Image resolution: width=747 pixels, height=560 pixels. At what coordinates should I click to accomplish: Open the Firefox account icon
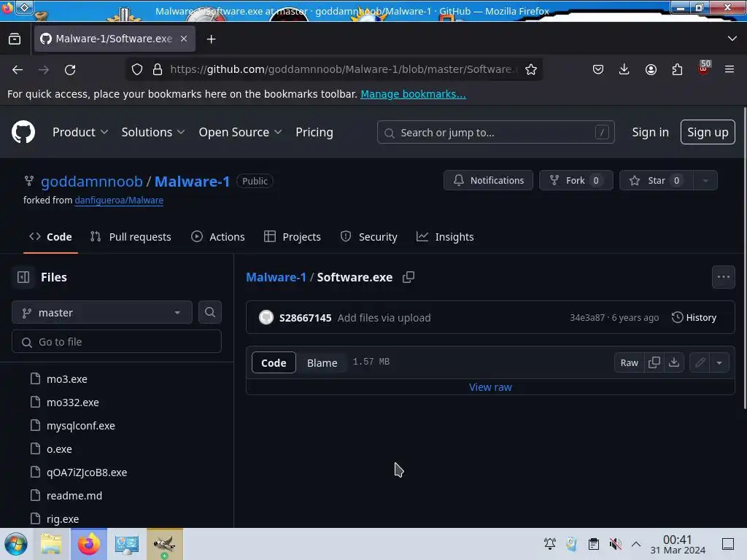[x=651, y=69]
